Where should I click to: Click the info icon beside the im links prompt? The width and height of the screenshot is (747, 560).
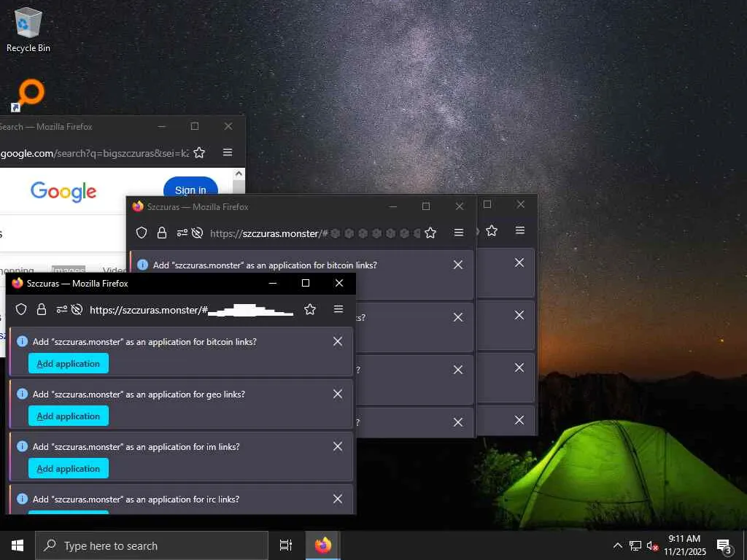[x=22, y=446]
